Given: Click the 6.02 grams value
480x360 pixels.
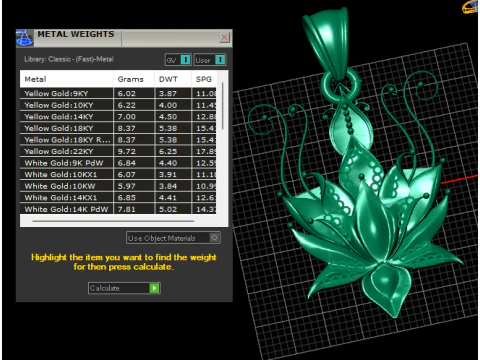Looking at the screenshot, I should 127,94.
